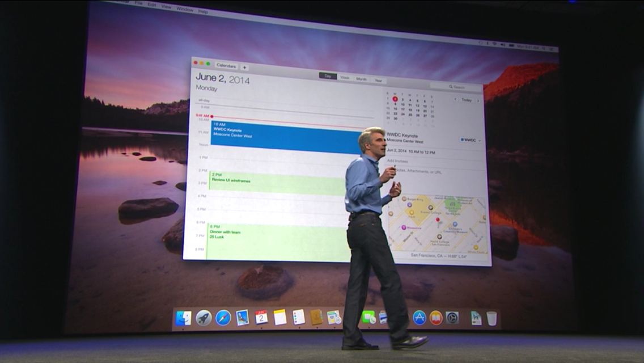Click Wi-Fi status icon in menu bar
644x363 pixels.
click(x=494, y=44)
